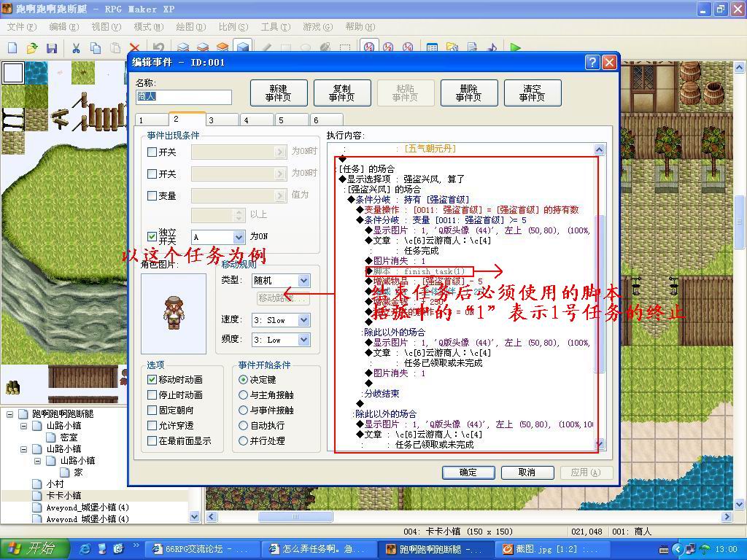Set map zoom to 1/2 scale

(x=388, y=46)
